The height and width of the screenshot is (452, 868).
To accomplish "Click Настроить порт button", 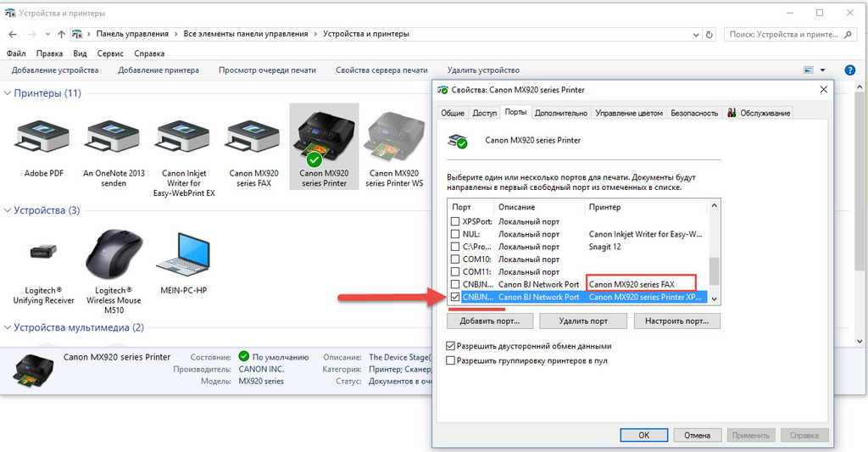I will tap(677, 321).
